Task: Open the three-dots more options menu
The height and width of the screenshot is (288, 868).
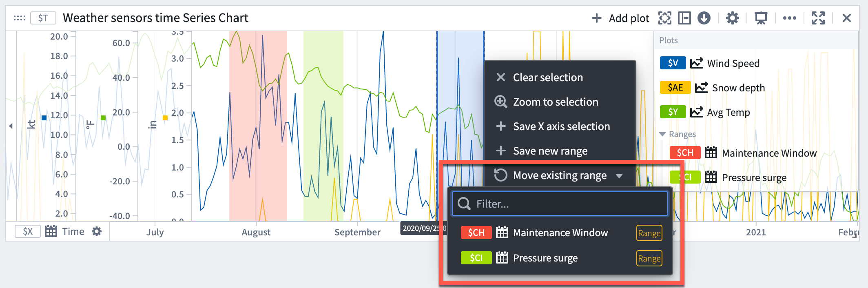Action: tap(789, 18)
